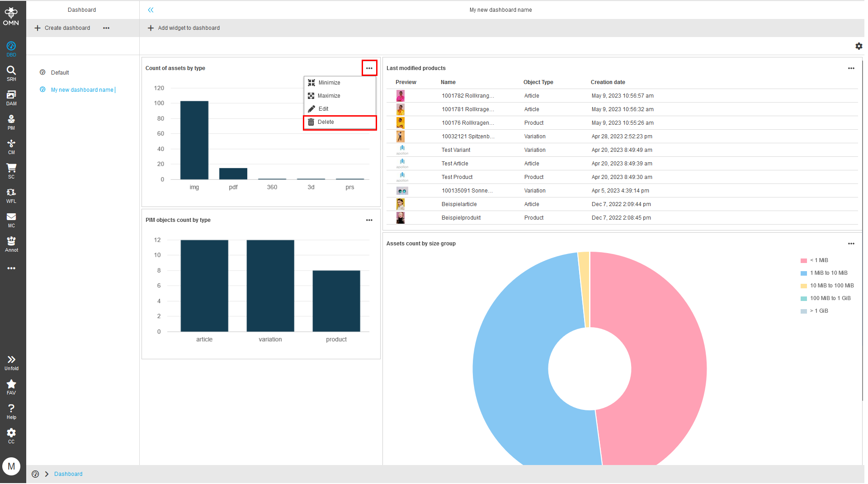Select the Default dashboard in list
868x484 pixels.
[60, 73]
